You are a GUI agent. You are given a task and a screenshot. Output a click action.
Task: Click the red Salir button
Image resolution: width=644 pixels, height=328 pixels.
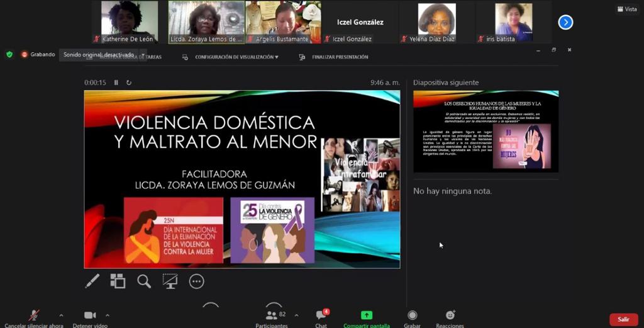coord(623,319)
